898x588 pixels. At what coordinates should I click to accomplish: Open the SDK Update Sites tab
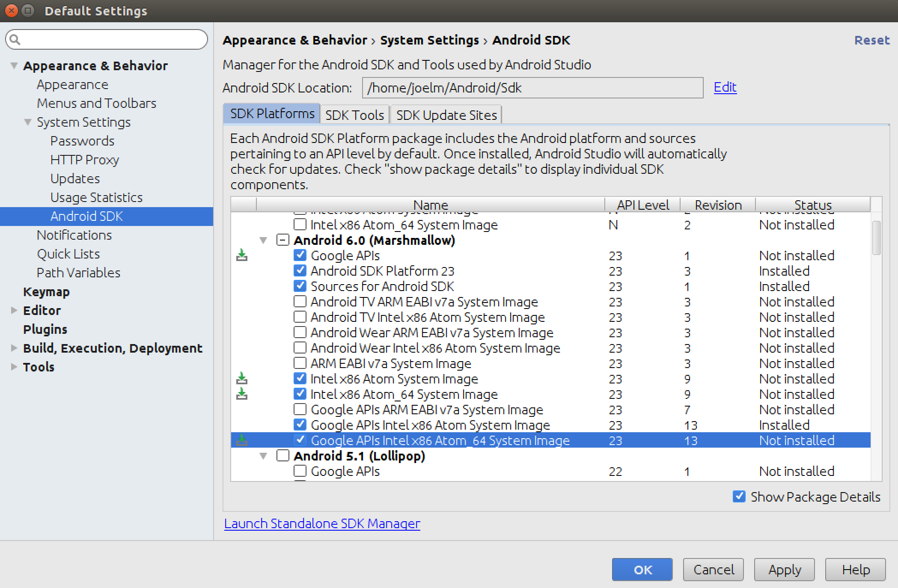coord(446,115)
